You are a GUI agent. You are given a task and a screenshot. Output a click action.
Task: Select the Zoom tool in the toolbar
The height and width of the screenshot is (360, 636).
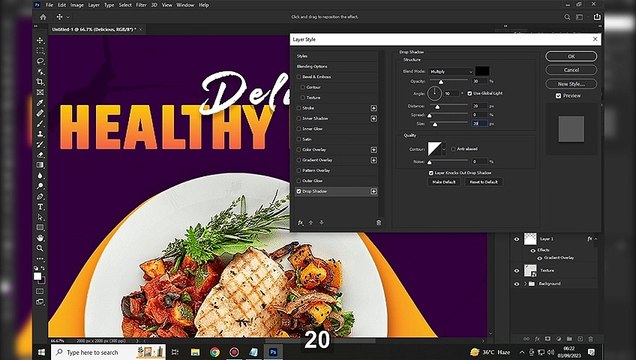40,248
